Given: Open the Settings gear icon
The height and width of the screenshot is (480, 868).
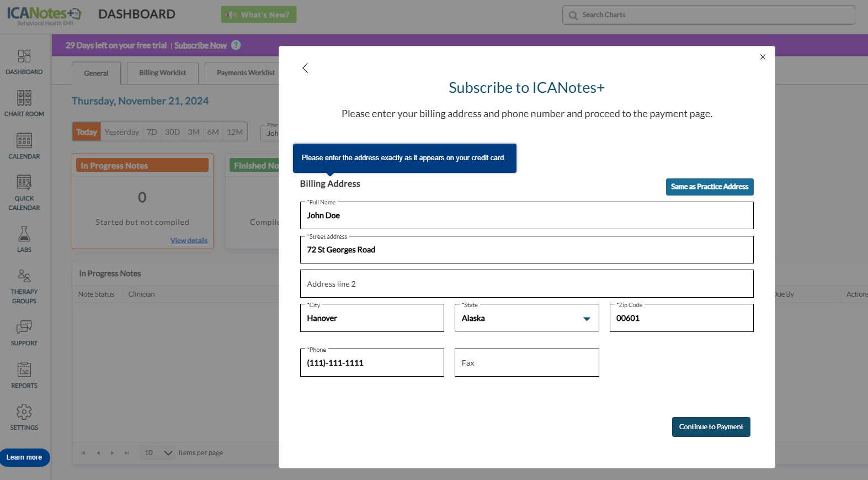Looking at the screenshot, I should coord(24,412).
